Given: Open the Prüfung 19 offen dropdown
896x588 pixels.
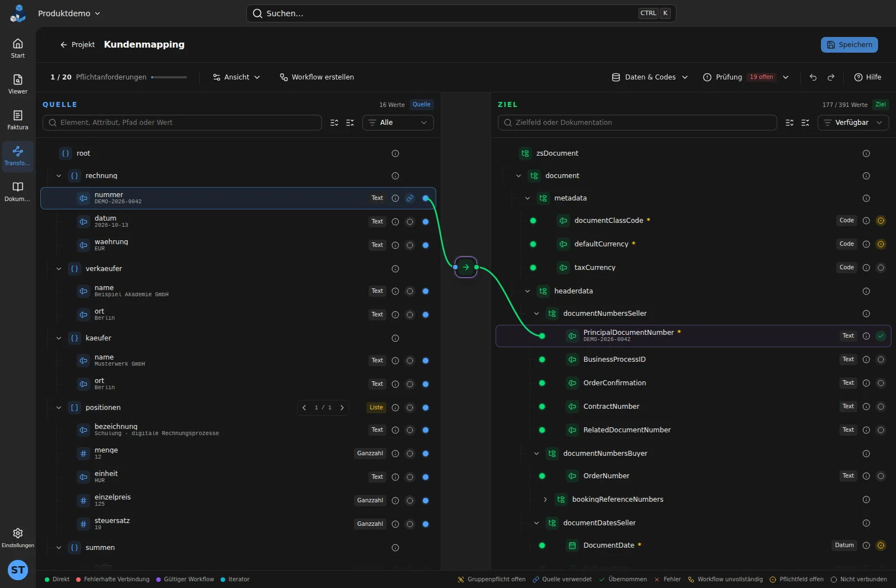Looking at the screenshot, I should tap(746, 77).
